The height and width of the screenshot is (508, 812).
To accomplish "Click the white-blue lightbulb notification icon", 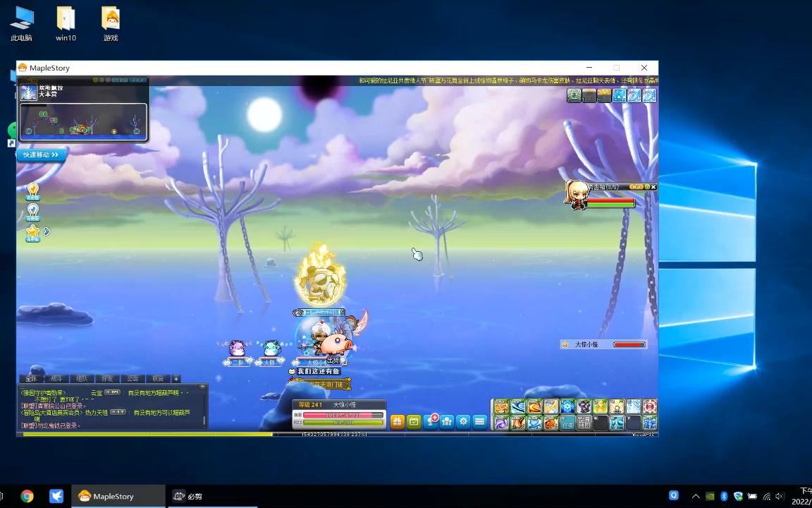I will [33, 212].
